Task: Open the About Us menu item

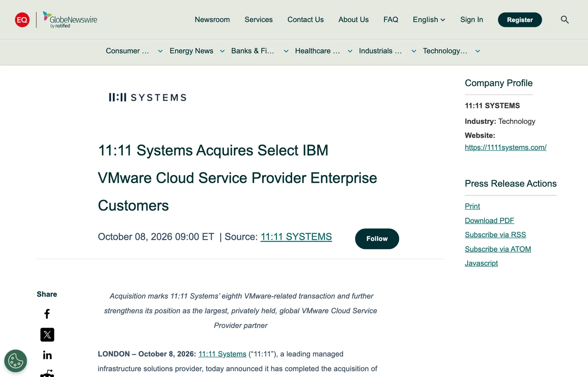Action: click(x=354, y=19)
